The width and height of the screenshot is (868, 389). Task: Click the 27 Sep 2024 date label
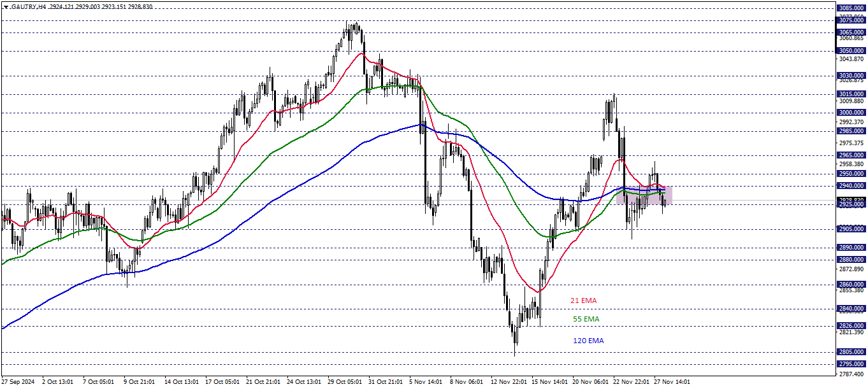click(x=17, y=382)
